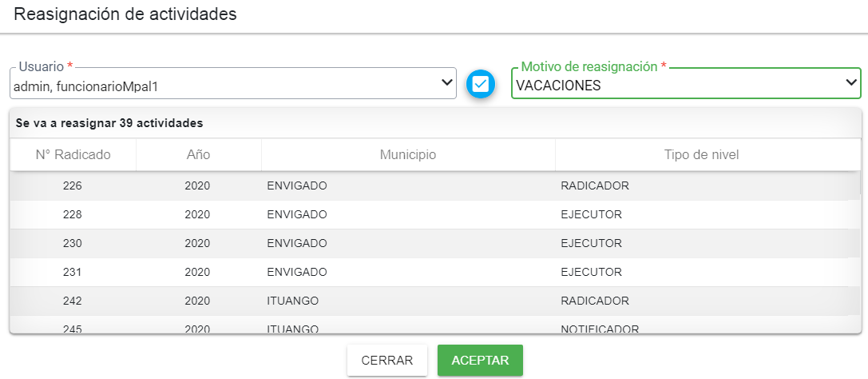This screenshot has width=868, height=379.
Task: Open the Usuario dropdown
Action: coord(232,83)
